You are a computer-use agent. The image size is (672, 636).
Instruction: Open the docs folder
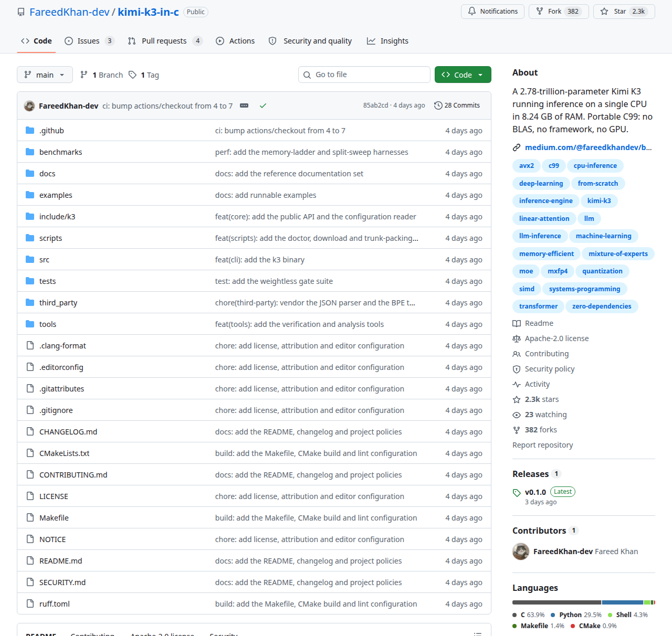pyautogui.click(x=47, y=173)
